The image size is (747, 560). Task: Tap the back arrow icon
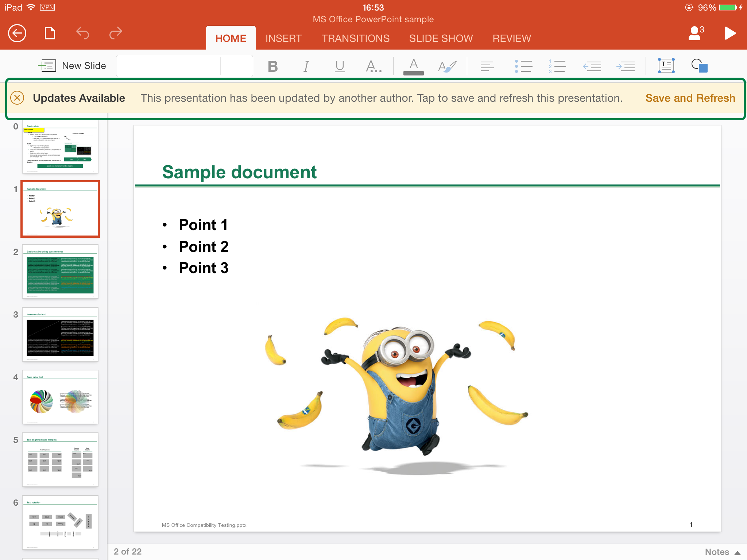(x=17, y=34)
